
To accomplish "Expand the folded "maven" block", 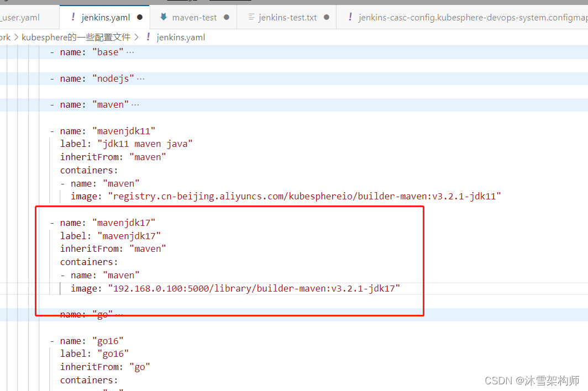I will 135,104.
